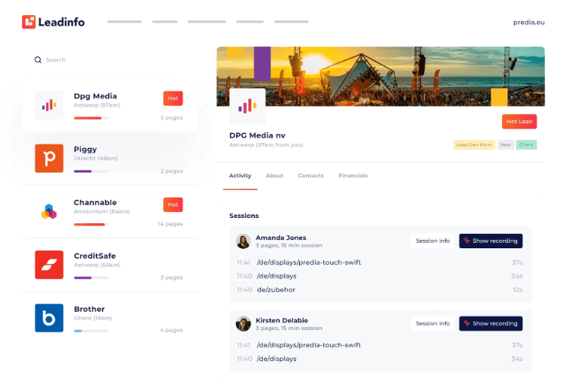Select the Brother company name

[x=89, y=309]
